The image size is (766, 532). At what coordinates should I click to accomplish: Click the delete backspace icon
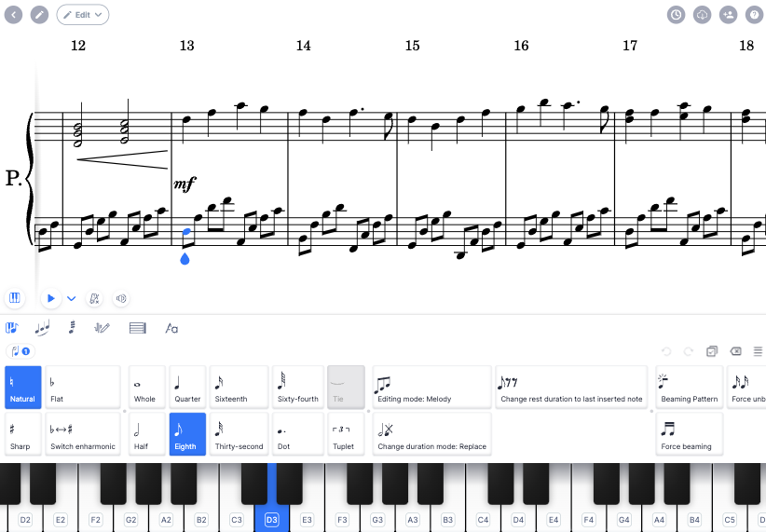tap(735, 350)
